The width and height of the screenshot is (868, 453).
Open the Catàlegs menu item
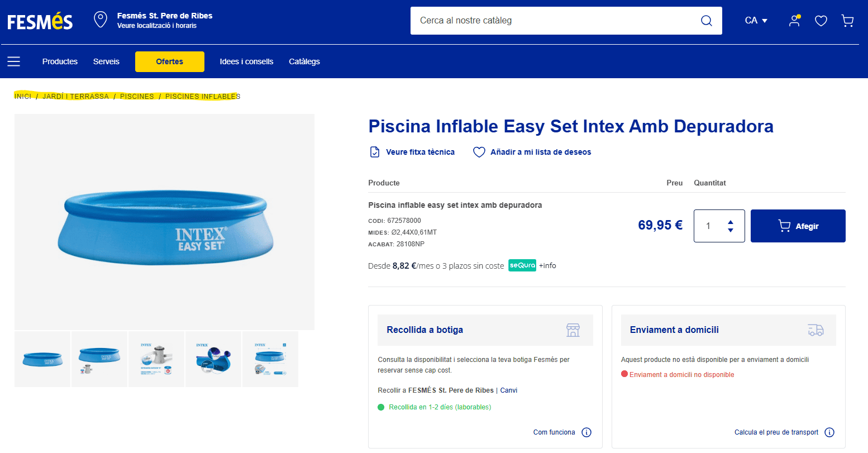(304, 61)
